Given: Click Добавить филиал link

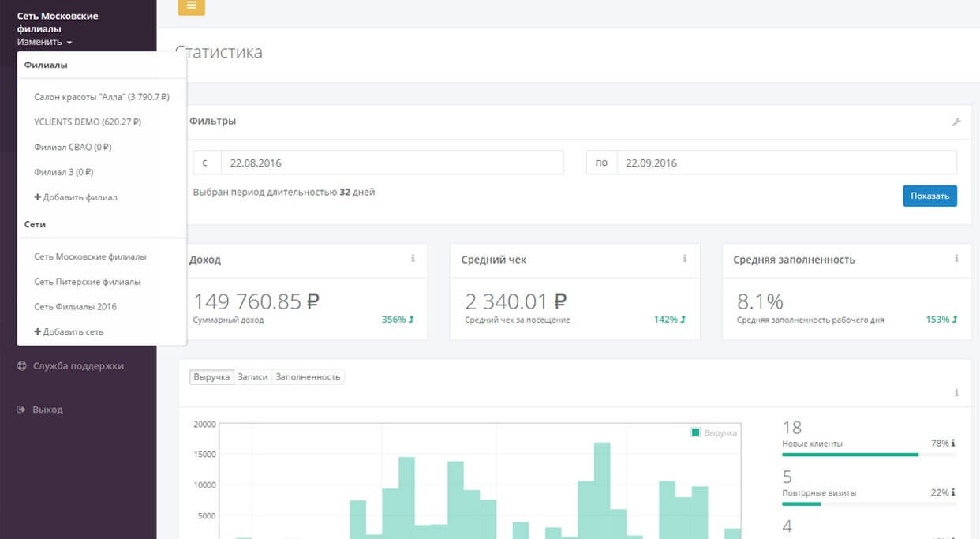Looking at the screenshot, I should pyautogui.click(x=76, y=197).
